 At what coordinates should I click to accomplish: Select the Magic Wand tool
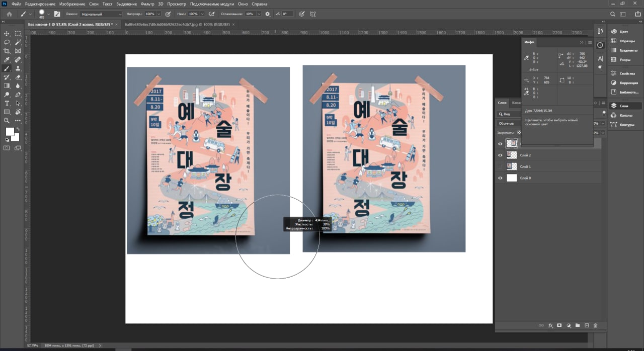(x=18, y=42)
